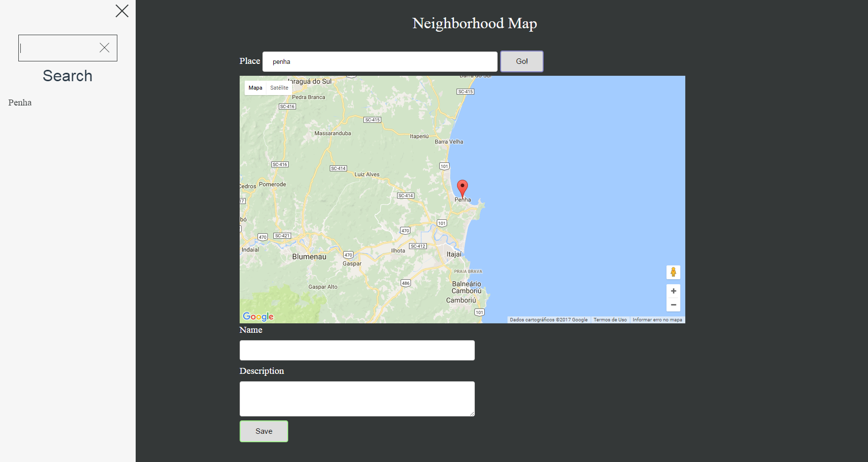Open Google homepage via the map logo
This screenshot has width=868, height=462.
coord(257,316)
